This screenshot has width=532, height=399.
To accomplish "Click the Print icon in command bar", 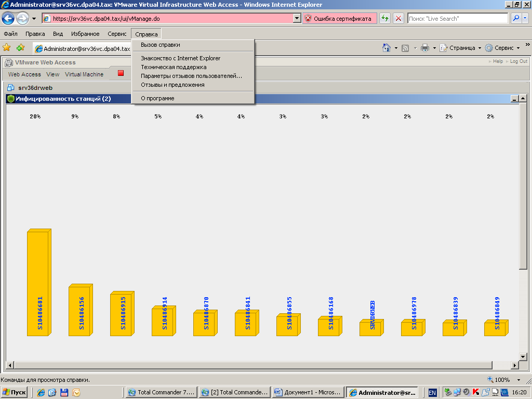I will pos(424,48).
